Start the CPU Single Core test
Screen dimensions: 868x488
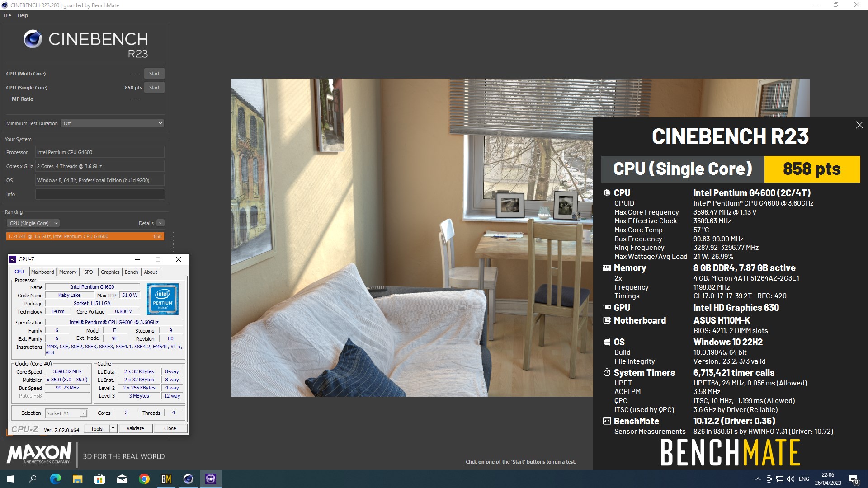[x=154, y=88]
